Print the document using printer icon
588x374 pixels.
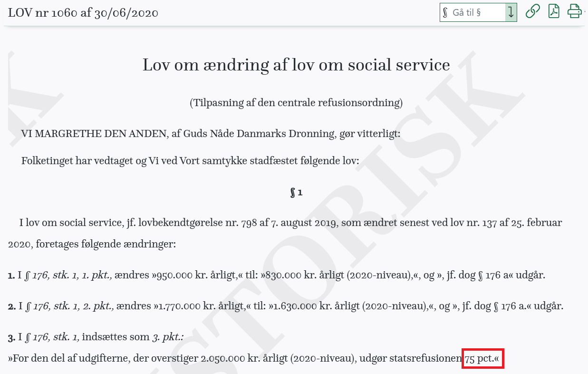(575, 11)
